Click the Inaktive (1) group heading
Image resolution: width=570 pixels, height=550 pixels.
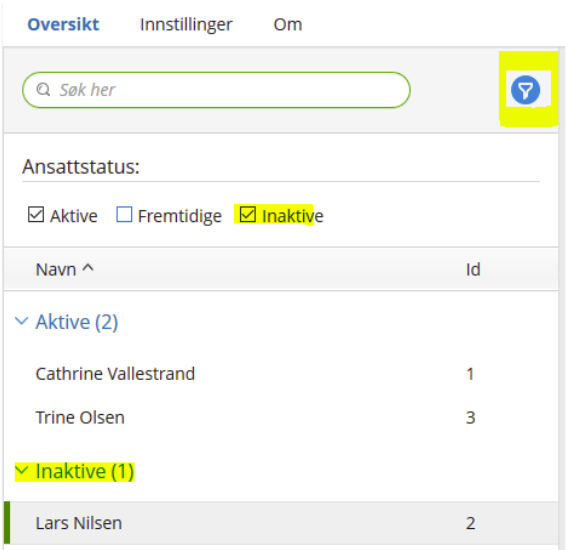coord(85,471)
